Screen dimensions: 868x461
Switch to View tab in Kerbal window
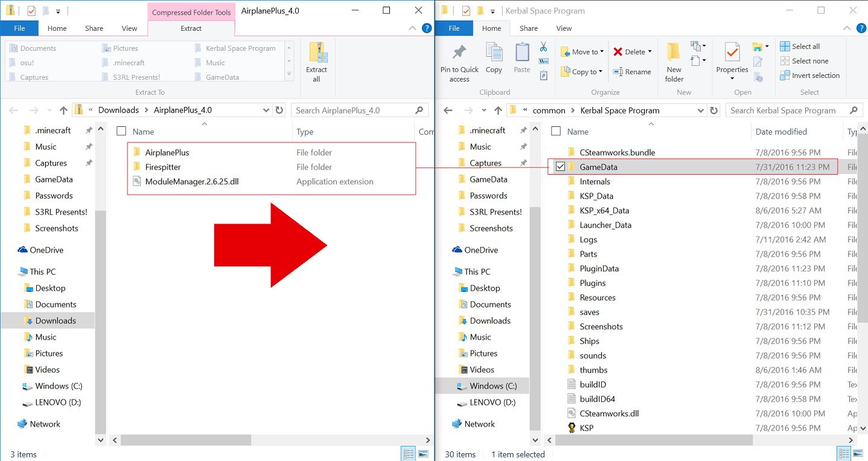pos(564,28)
